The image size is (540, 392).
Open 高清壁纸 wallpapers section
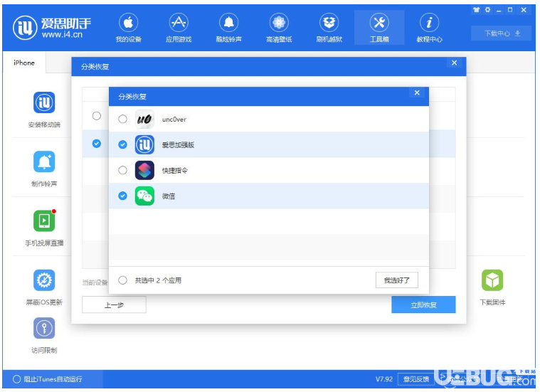click(x=279, y=28)
